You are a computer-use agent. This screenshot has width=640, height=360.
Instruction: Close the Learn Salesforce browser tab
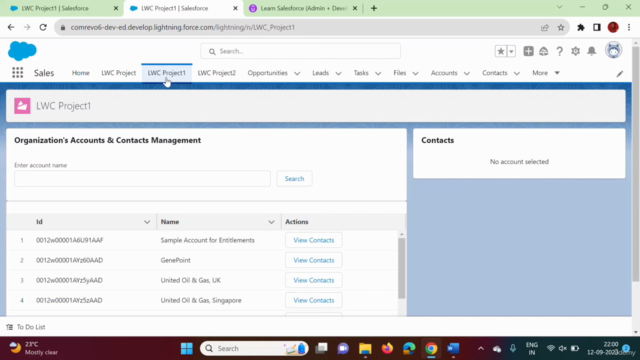pyautogui.click(x=355, y=8)
